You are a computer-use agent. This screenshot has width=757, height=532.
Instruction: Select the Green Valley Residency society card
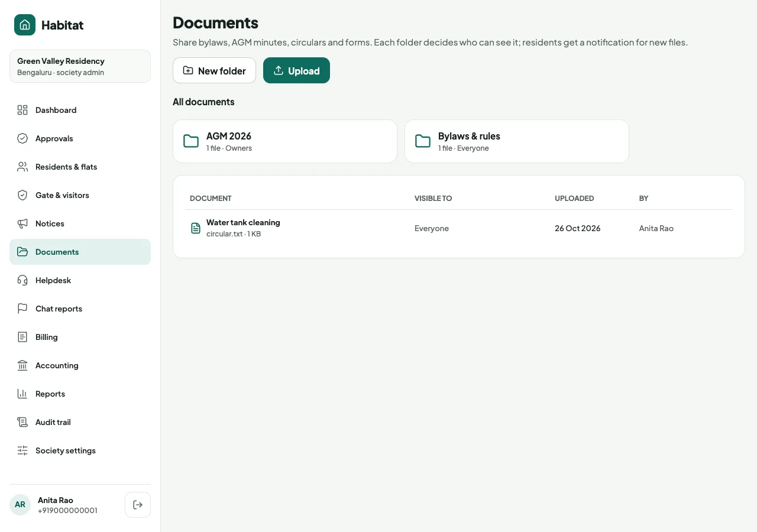(x=80, y=66)
